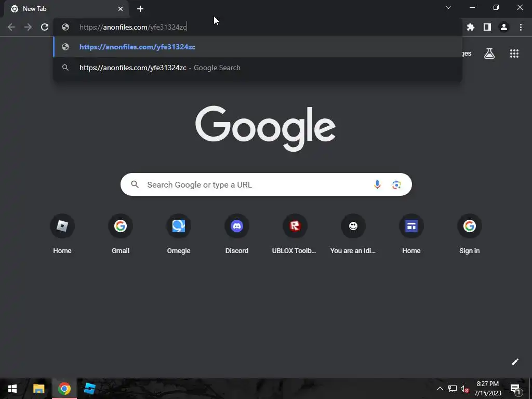This screenshot has width=532, height=399.
Task: Open the notification center icon
Action: tap(515, 389)
